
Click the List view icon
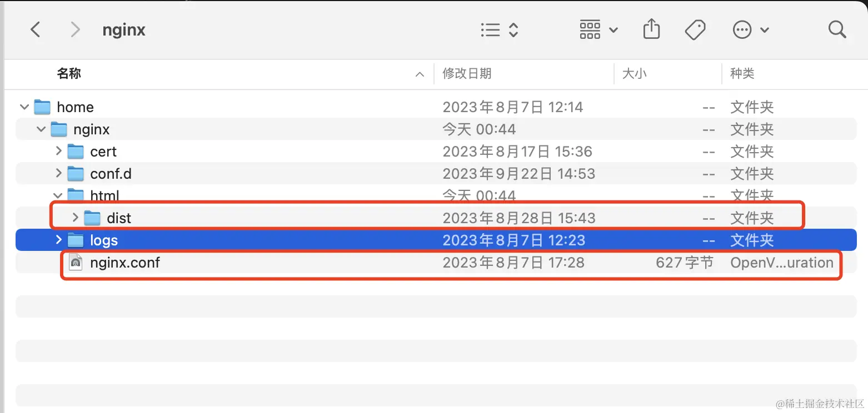pos(490,29)
